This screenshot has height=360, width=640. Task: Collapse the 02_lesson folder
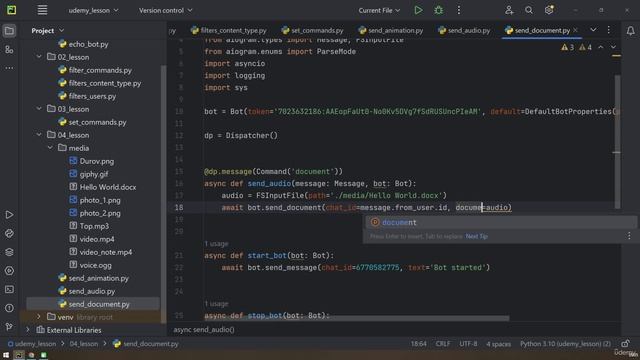click(39, 57)
